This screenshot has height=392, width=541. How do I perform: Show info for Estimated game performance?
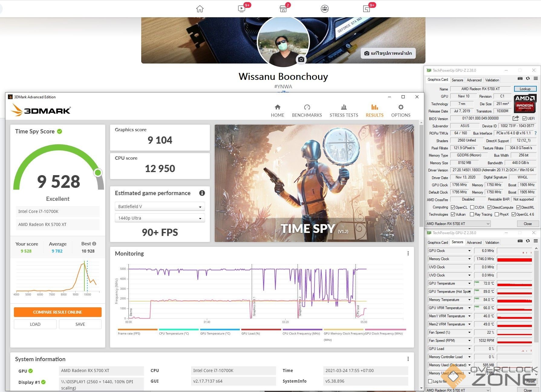click(x=202, y=193)
